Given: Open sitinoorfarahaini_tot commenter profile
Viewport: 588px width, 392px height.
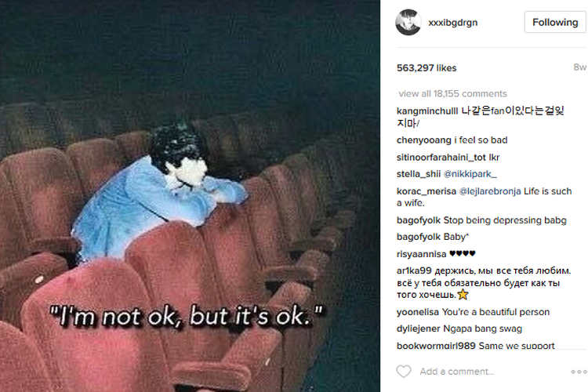Looking at the screenshot, I should [441, 158].
